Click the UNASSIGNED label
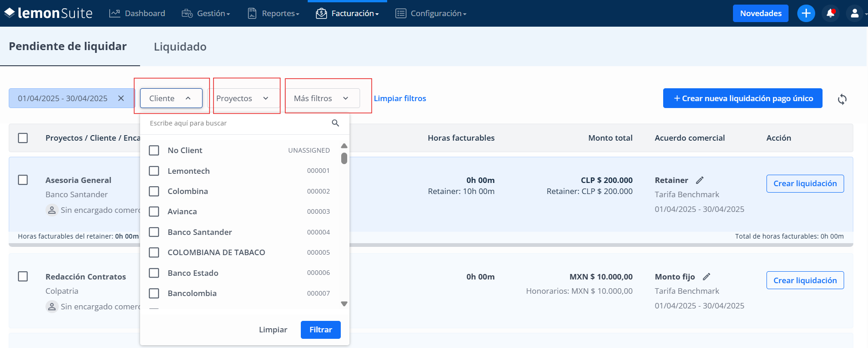Viewport: 868px width, 348px height. tap(309, 150)
